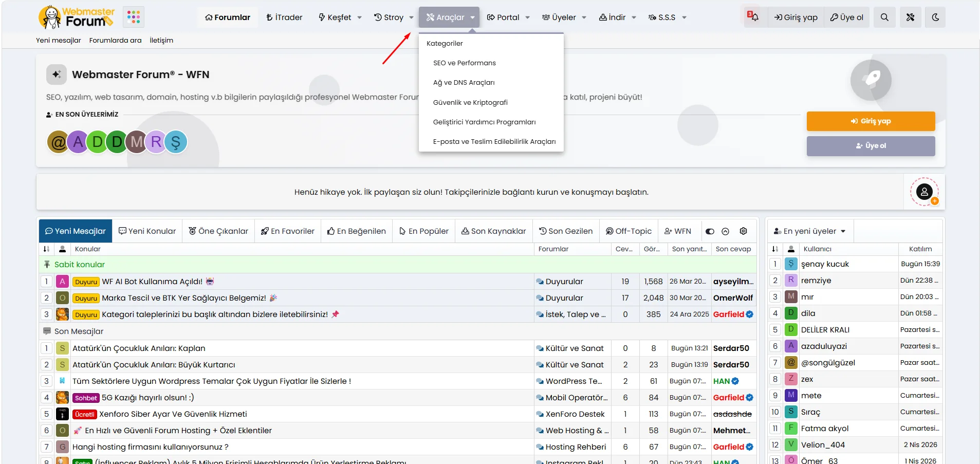Screen dimensions: 980x464
Task: Open the search magnifier icon
Action: tap(884, 17)
